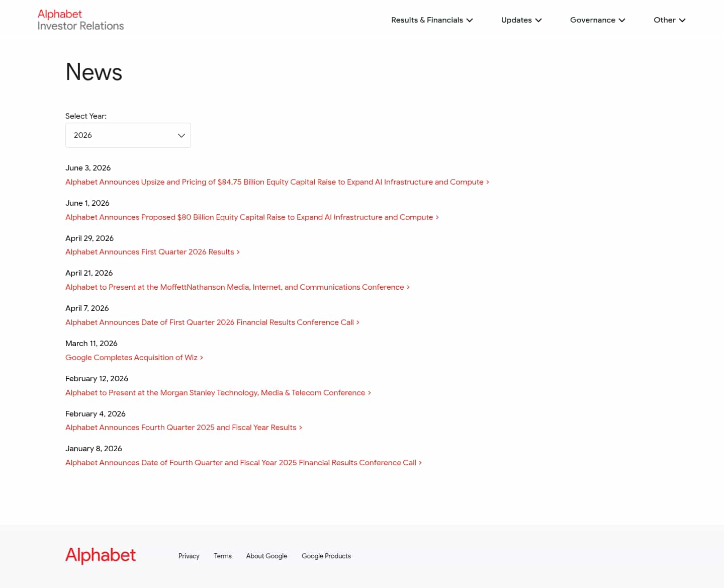This screenshot has height=588, width=724.
Task: Open the About Google footer link
Action: click(x=266, y=556)
